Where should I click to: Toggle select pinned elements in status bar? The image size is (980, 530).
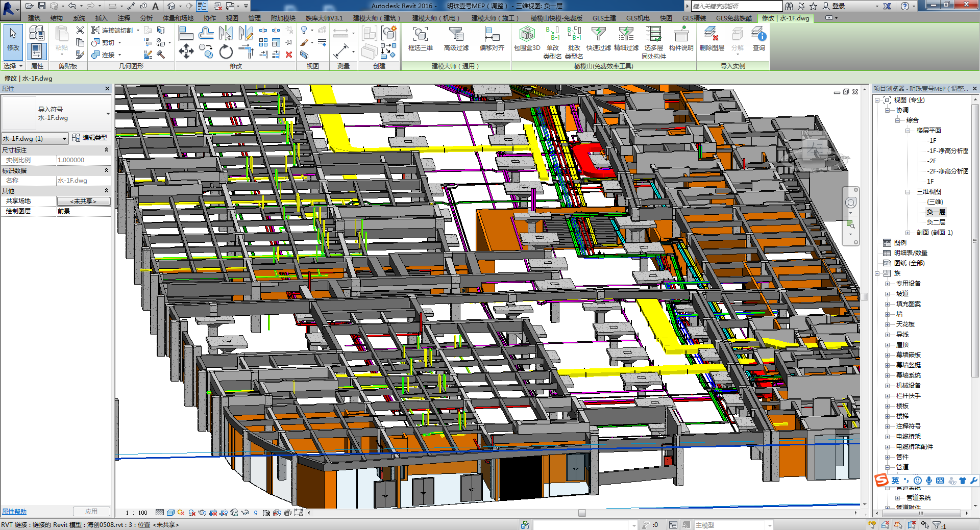(898, 525)
